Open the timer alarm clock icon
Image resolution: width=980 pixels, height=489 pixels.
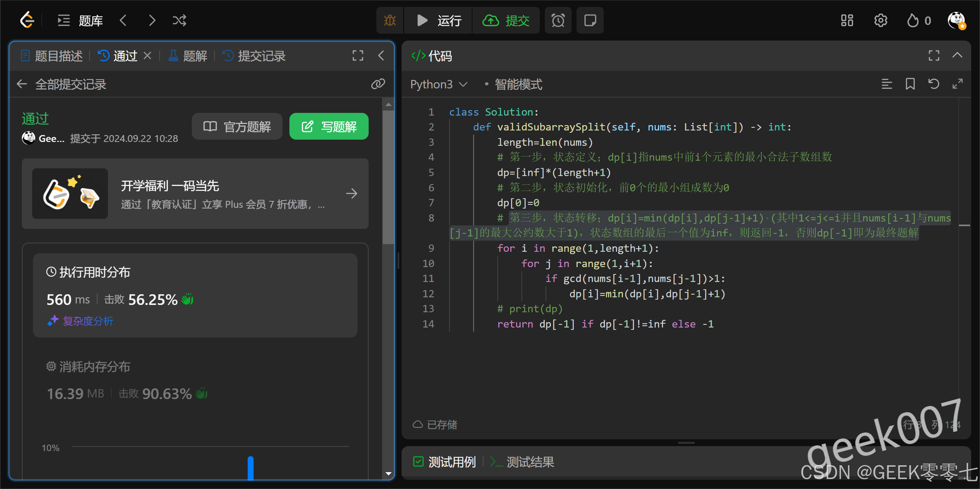click(558, 20)
